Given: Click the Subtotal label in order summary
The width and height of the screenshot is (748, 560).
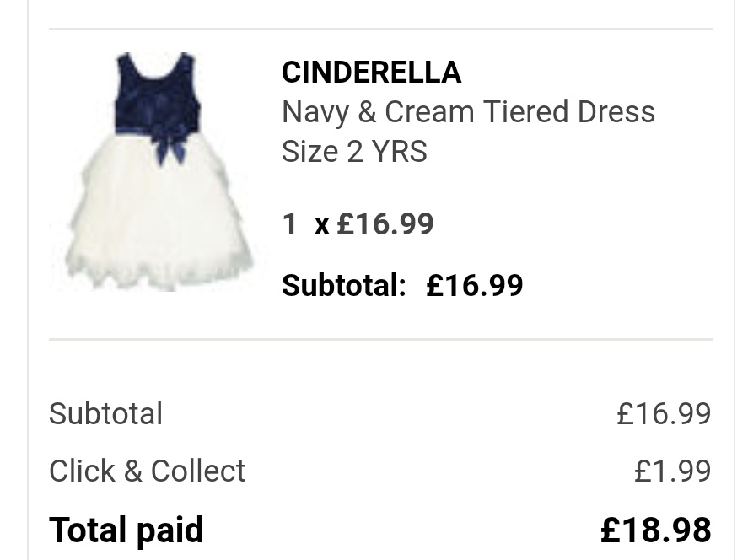Looking at the screenshot, I should 105,414.
